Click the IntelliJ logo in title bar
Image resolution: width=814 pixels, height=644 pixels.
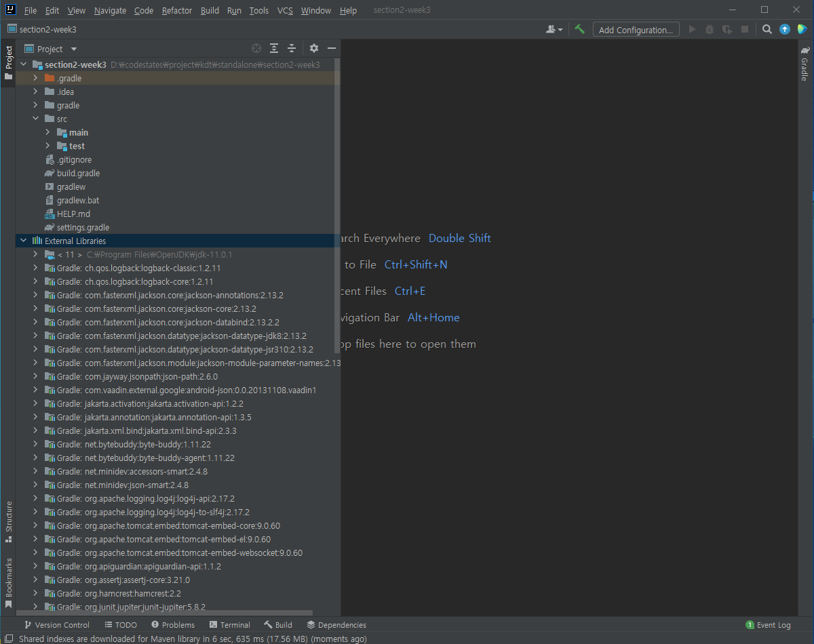(10, 9)
